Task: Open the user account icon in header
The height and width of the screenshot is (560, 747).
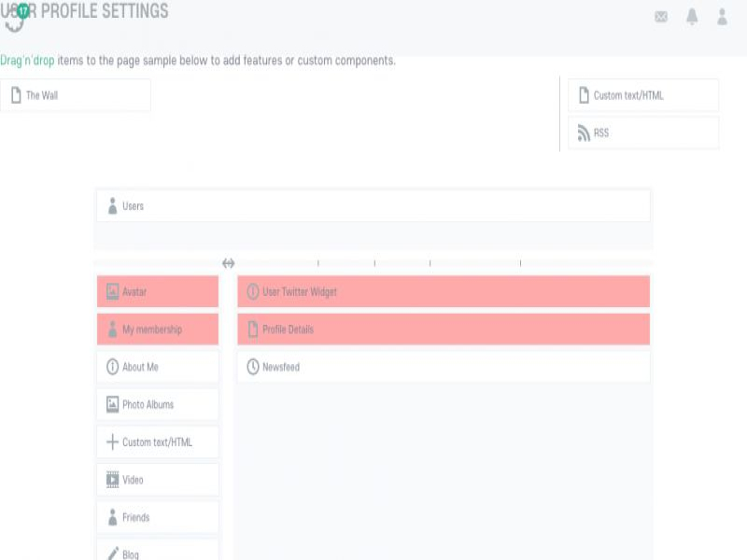Action: click(x=722, y=17)
